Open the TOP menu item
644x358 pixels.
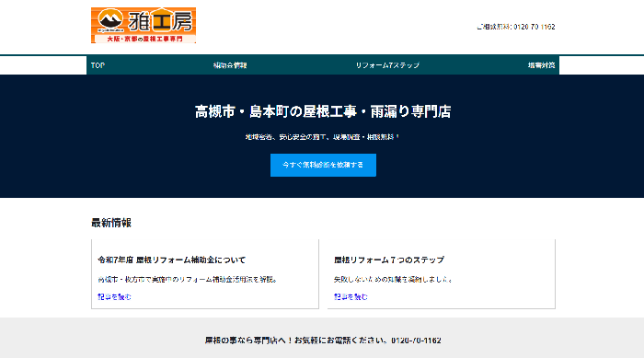[x=98, y=65]
